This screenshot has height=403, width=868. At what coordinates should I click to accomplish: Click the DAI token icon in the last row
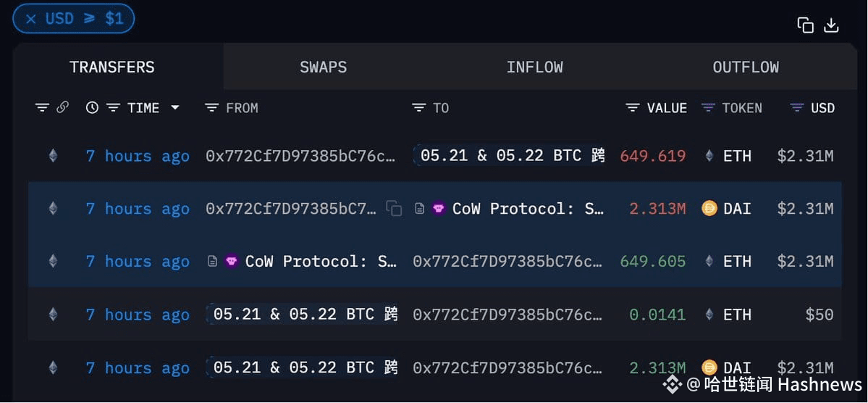coord(709,367)
